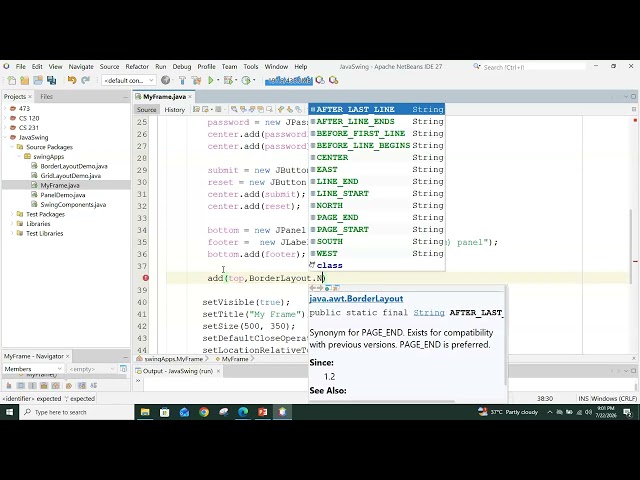Collapse the JavaSwing project node

pos(5,138)
